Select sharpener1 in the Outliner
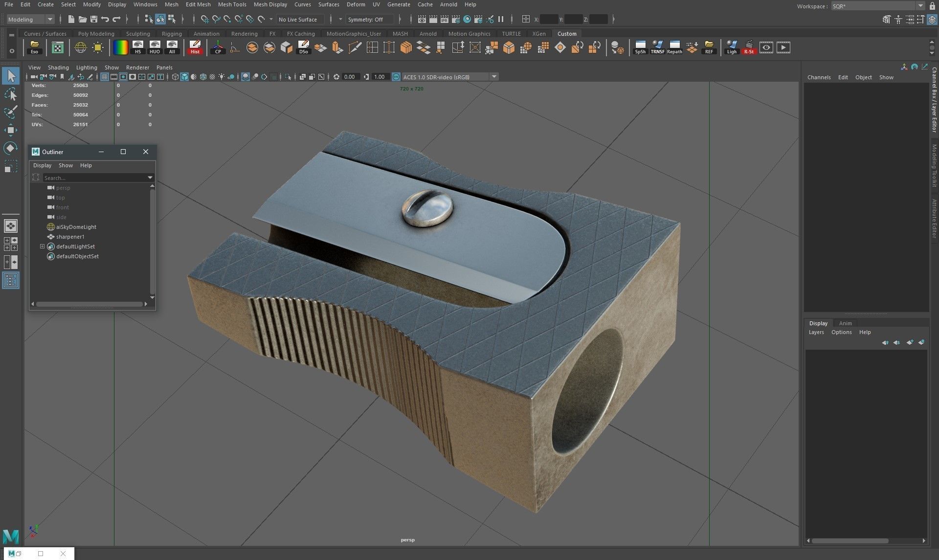Image resolution: width=939 pixels, height=560 pixels. pos(70,237)
